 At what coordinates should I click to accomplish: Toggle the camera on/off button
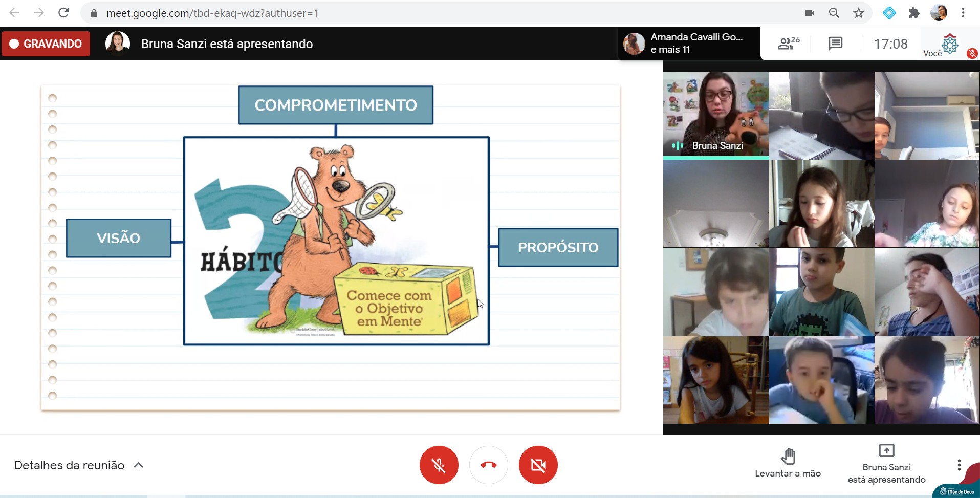[x=538, y=465]
